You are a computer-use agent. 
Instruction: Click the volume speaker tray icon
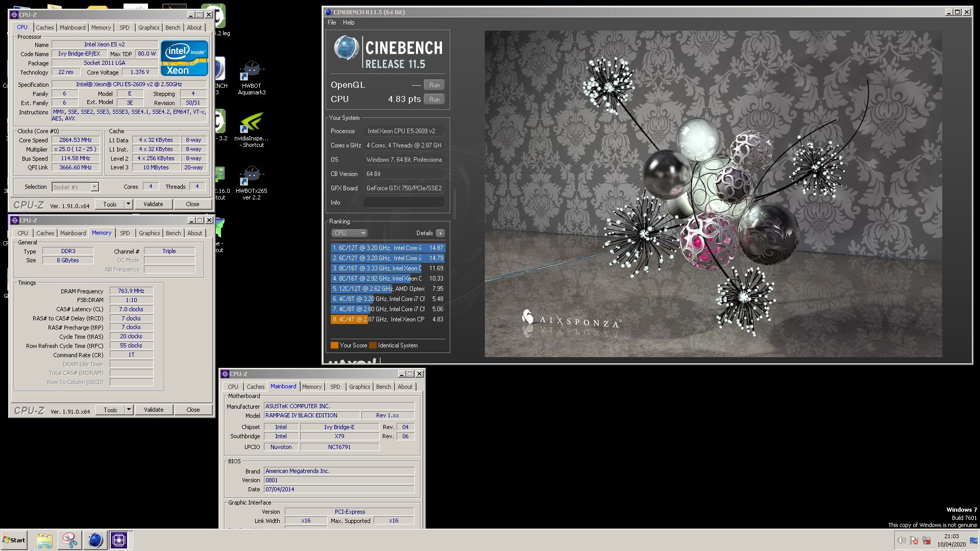tap(902, 540)
